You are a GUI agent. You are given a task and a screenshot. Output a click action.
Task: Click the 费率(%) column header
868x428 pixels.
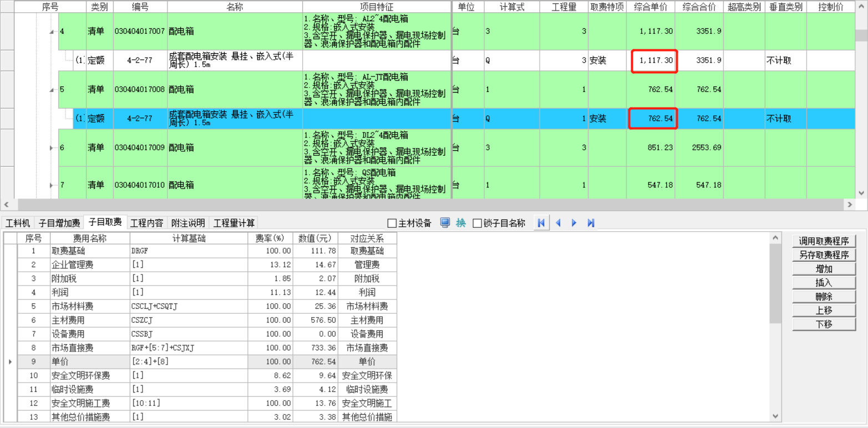point(270,238)
